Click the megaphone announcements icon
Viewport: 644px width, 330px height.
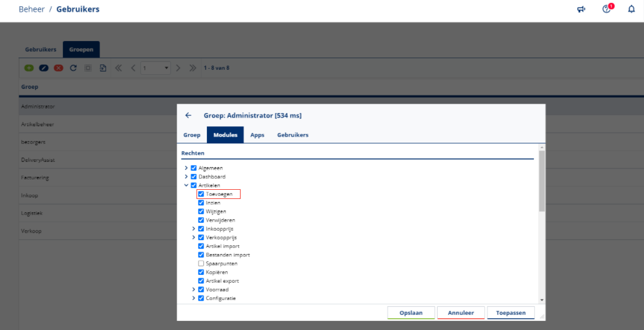click(581, 9)
